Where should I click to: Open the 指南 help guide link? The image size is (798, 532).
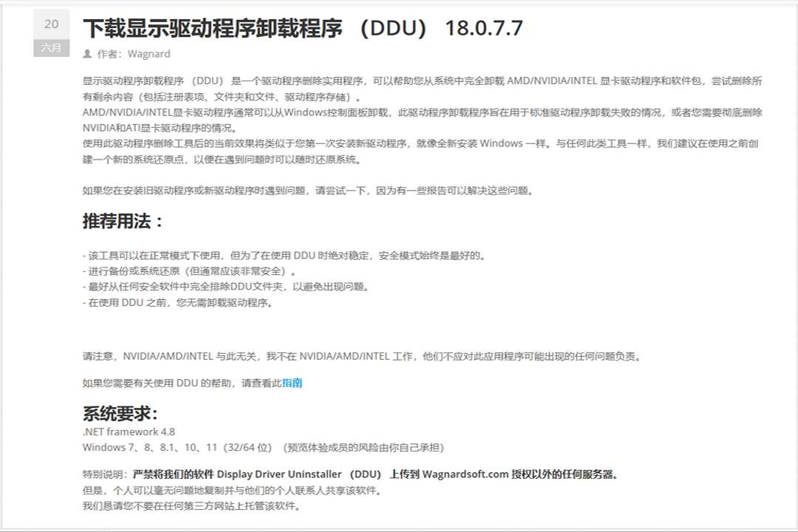tap(294, 383)
